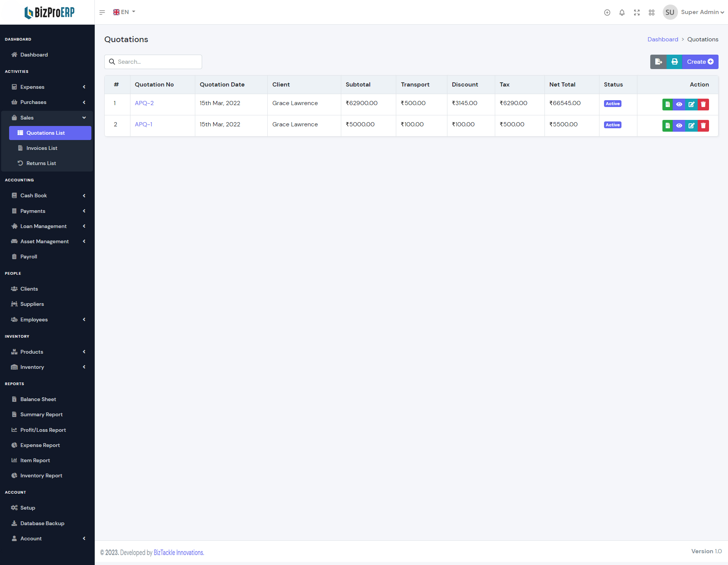The image size is (728, 565).
Task: Open notifications bell icon
Action: (x=622, y=13)
